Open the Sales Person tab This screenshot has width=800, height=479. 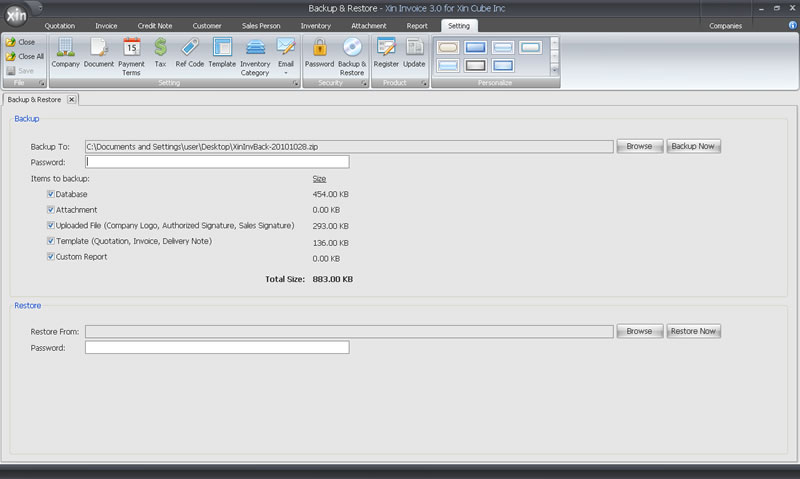[x=261, y=26]
